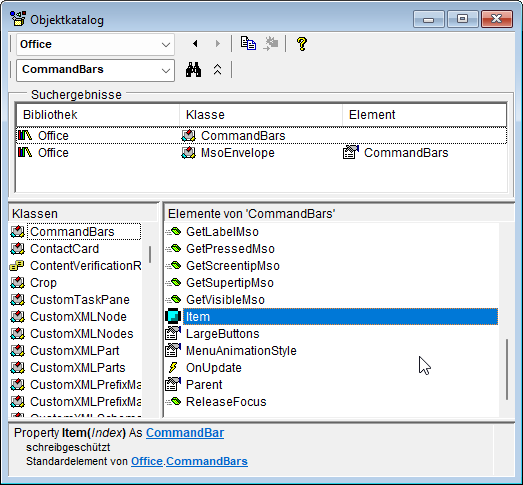Follow the CommandBar return type link

185,433
